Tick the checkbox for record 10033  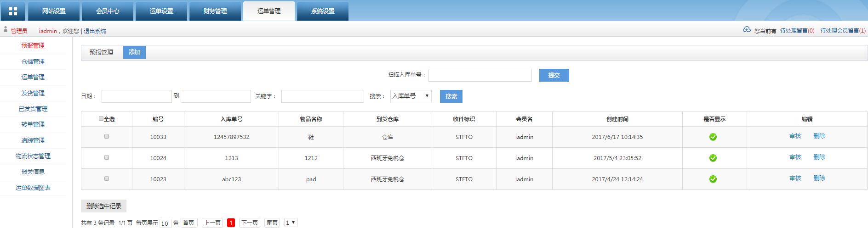[107, 136]
